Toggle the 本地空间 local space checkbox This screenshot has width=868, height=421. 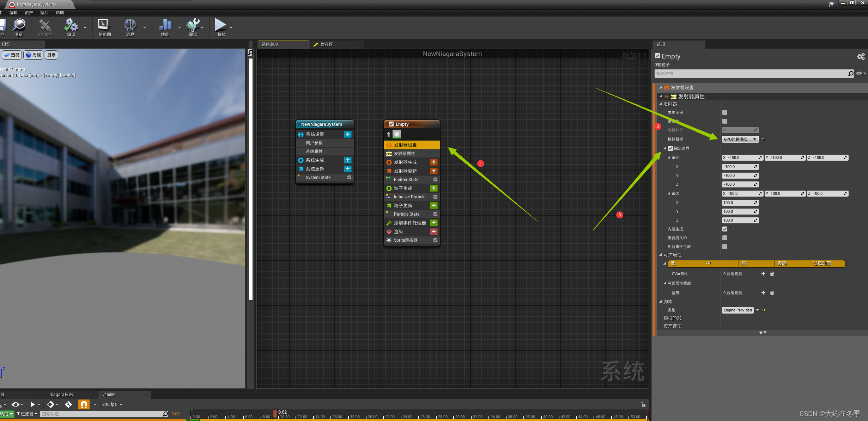[725, 112]
